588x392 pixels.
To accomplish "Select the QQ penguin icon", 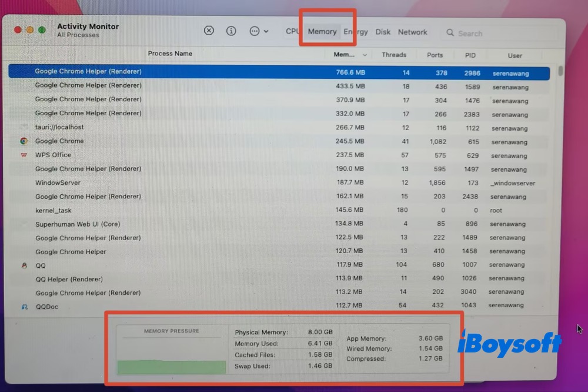I will click(24, 265).
